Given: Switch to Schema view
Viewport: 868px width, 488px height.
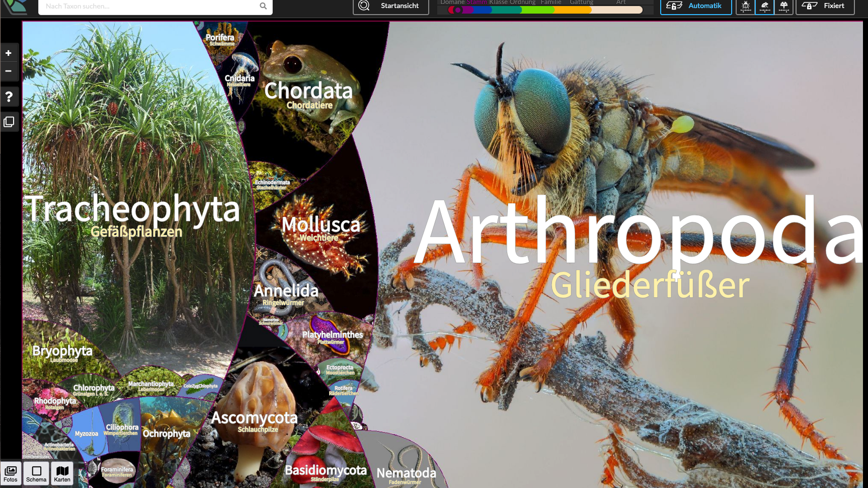Looking at the screenshot, I should pos(36,473).
